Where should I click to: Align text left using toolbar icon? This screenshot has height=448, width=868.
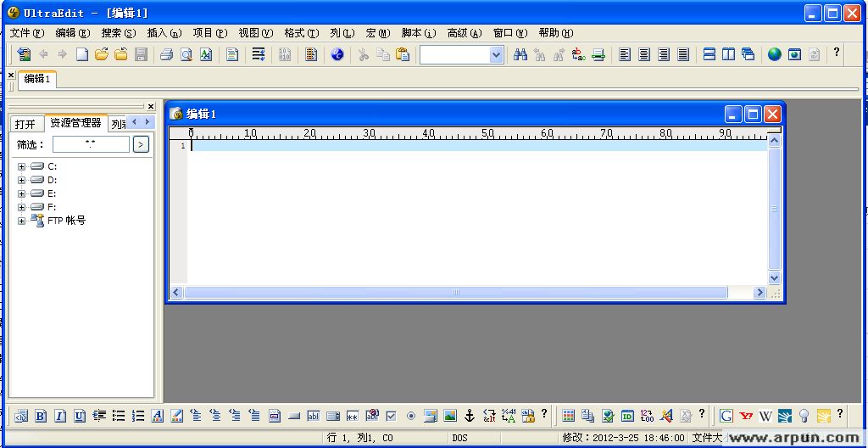(625, 54)
